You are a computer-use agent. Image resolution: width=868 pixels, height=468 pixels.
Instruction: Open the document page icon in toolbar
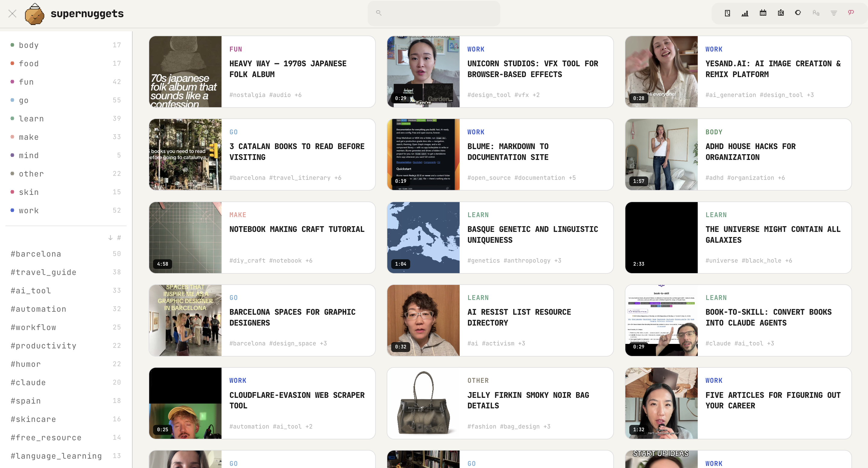727,13
